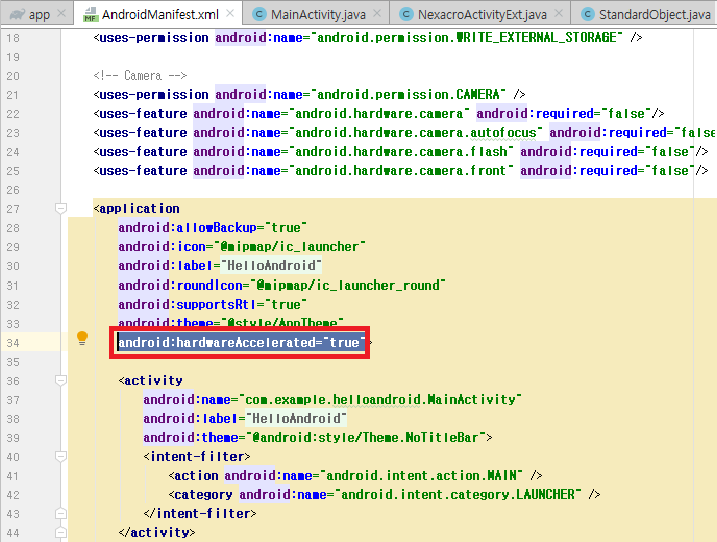The width and height of the screenshot is (717, 542).
Task: Click the AndroidManifest.xml tab file icon
Action: [89, 15]
